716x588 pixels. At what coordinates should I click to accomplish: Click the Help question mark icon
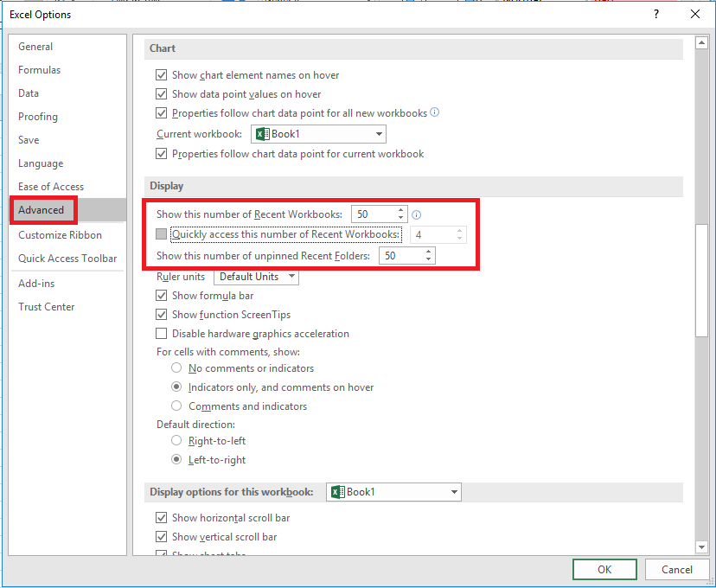pyautogui.click(x=656, y=14)
